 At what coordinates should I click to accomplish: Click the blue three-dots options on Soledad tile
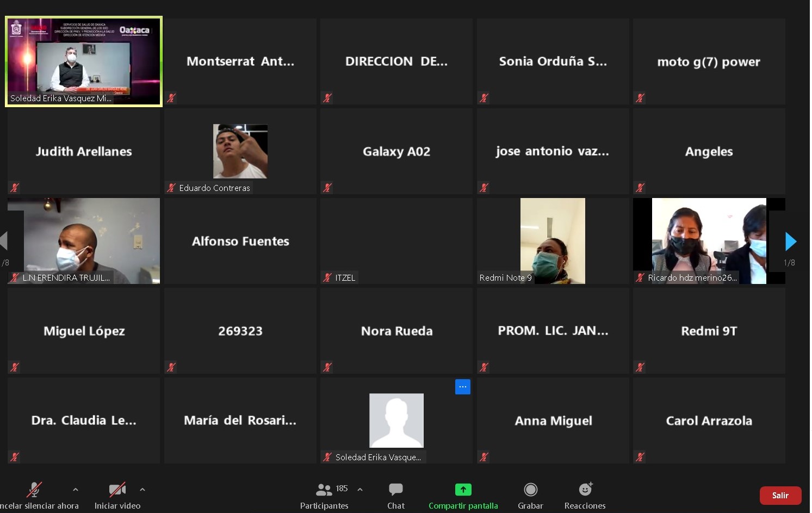tap(462, 387)
